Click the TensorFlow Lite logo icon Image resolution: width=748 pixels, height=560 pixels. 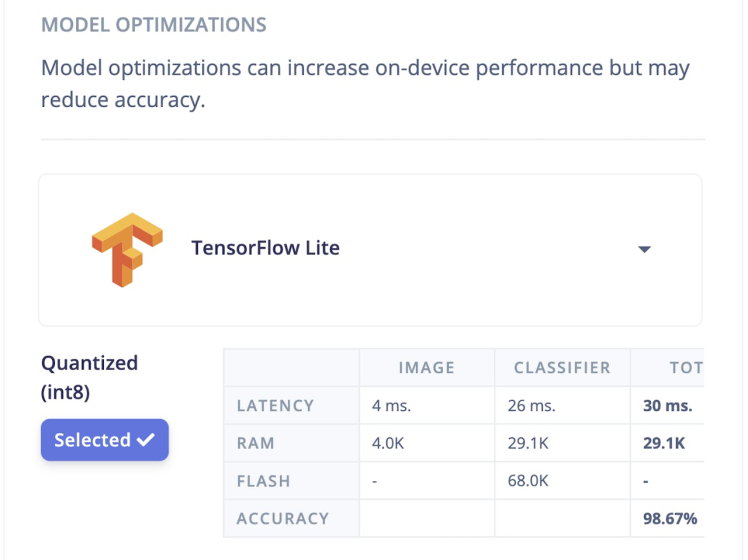tap(126, 249)
